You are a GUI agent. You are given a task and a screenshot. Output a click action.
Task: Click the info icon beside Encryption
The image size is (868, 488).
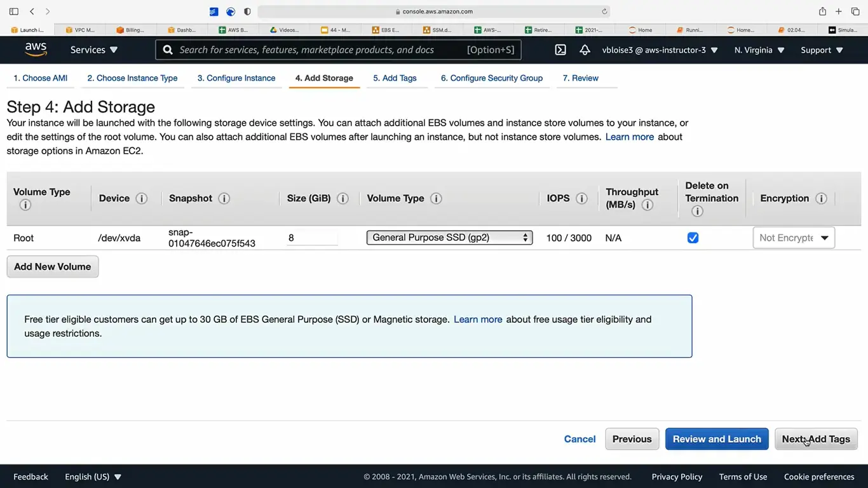821,198
